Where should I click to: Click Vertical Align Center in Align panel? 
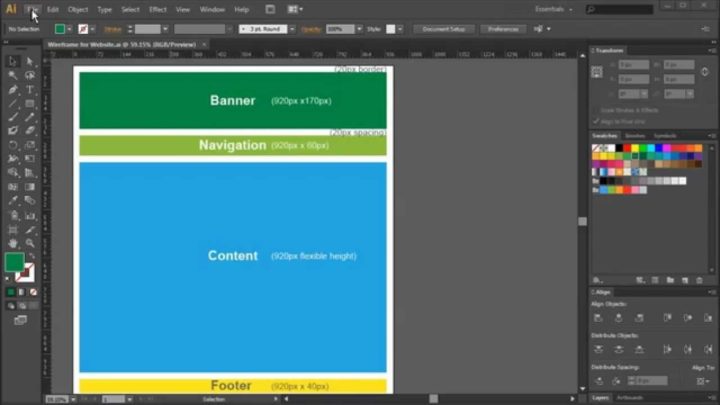click(687, 318)
